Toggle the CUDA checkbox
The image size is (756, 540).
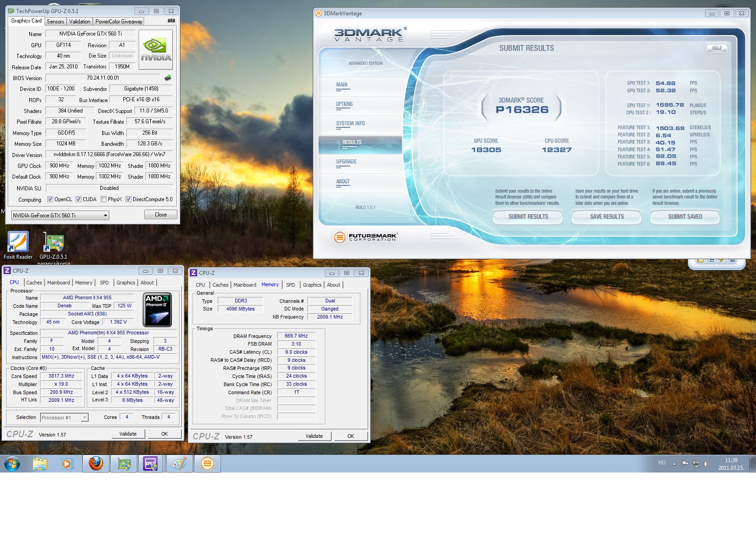(78, 199)
